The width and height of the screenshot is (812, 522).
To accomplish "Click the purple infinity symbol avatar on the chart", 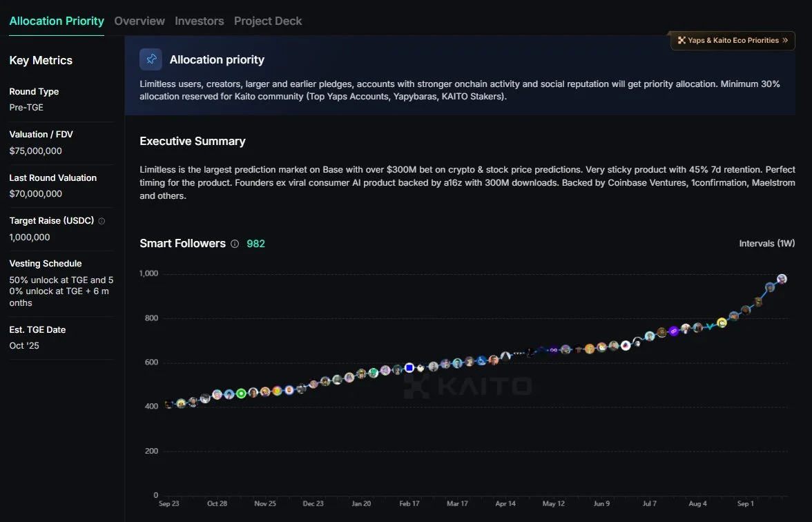I will point(553,351).
